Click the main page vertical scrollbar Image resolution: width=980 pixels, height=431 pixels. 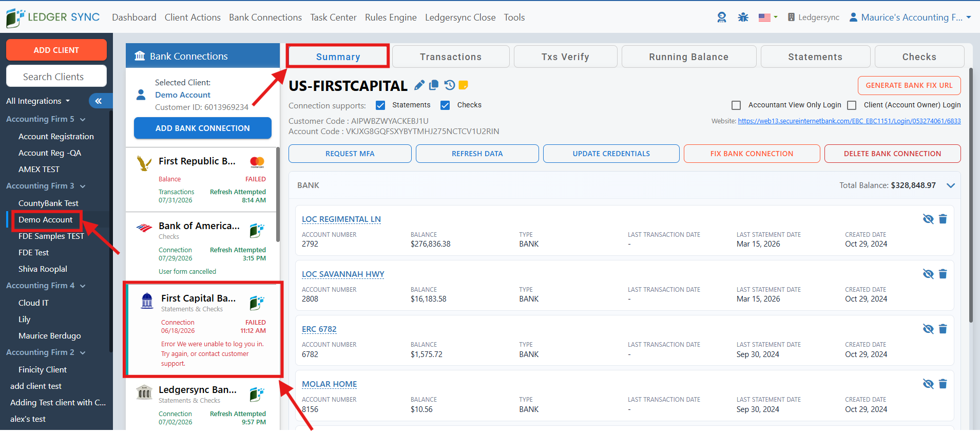point(971,195)
